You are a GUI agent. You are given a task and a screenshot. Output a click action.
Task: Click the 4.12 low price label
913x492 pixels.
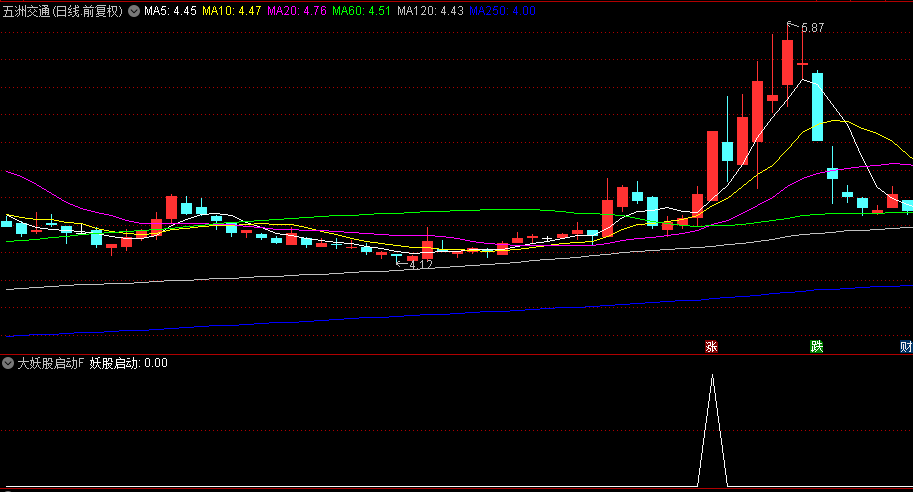[x=421, y=265]
